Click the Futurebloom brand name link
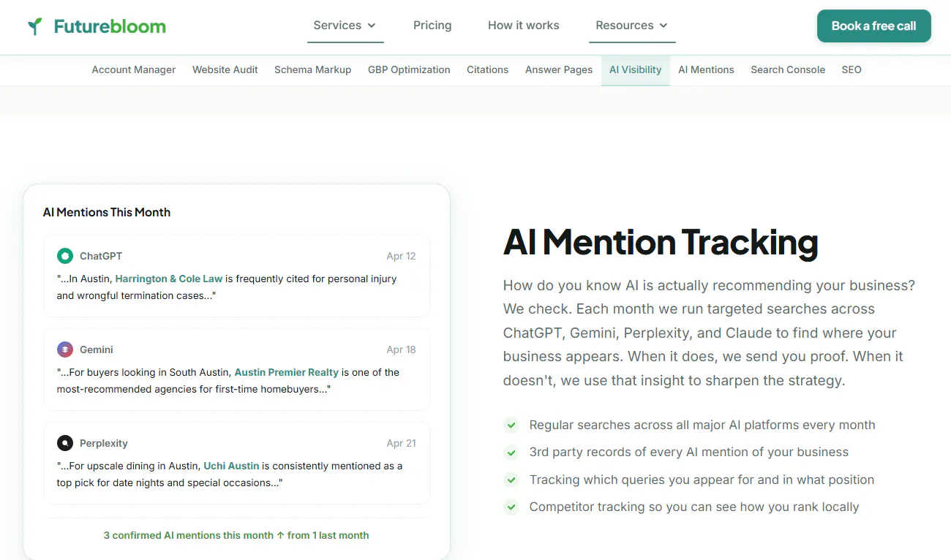This screenshot has height=560, width=951. pyautogui.click(x=110, y=26)
